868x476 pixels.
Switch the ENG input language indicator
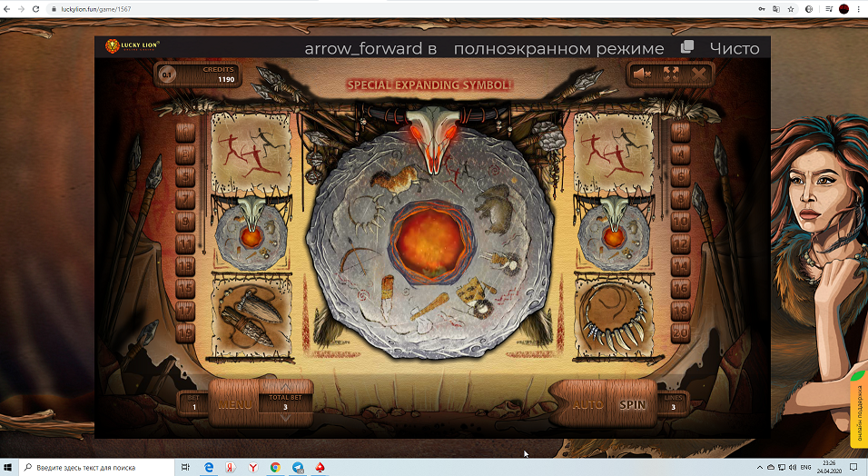(x=805, y=468)
